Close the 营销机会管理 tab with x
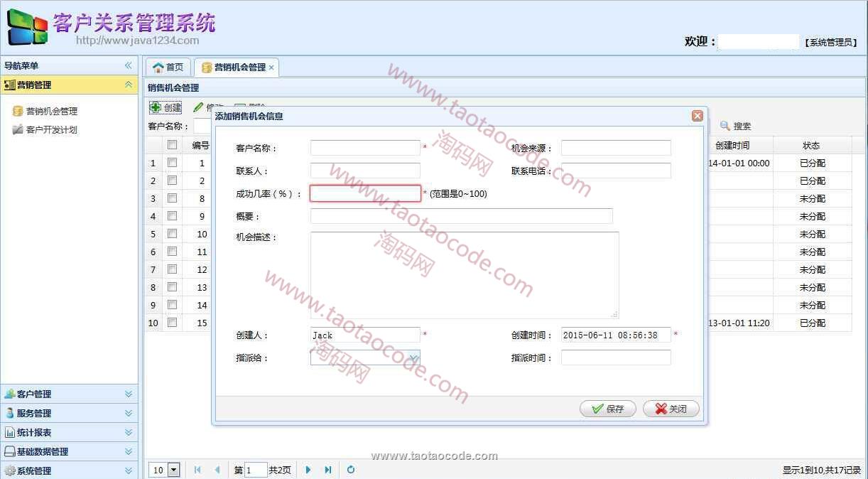This screenshot has width=868, height=479. 271,68
